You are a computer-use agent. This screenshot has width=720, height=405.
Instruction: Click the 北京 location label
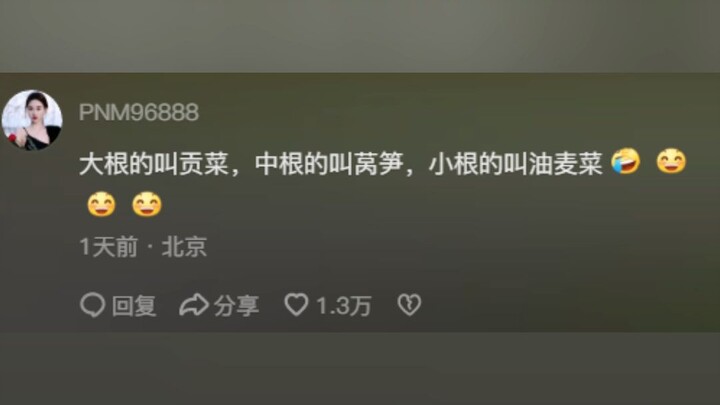click(184, 247)
